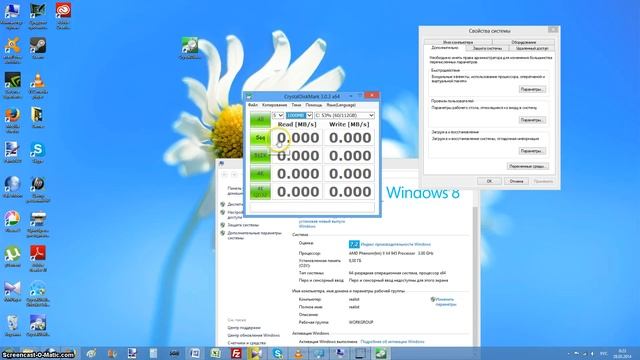This screenshot has width=640, height=360.
Task: Open Параметры under Загрузка и восстановление
Action: coord(532,151)
